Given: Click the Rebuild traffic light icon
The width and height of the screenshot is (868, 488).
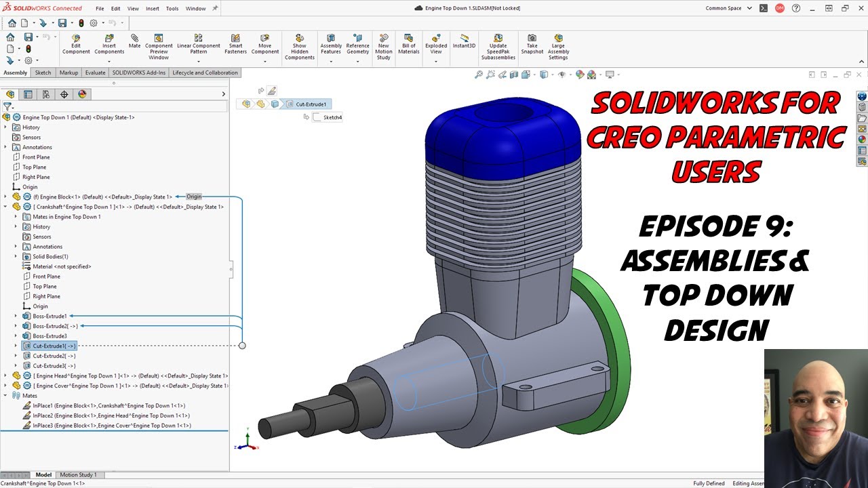Looking at the screenshot, I should (x=83, y=23).
